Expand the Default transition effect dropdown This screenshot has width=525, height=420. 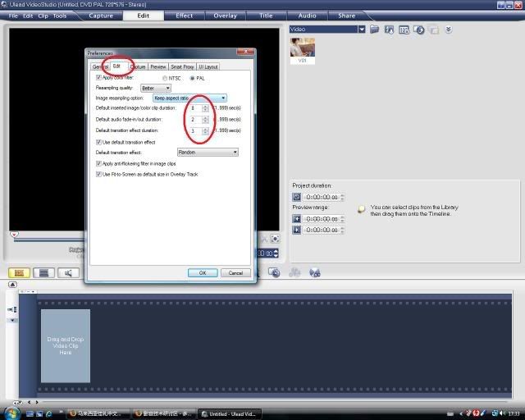(208, 152)
